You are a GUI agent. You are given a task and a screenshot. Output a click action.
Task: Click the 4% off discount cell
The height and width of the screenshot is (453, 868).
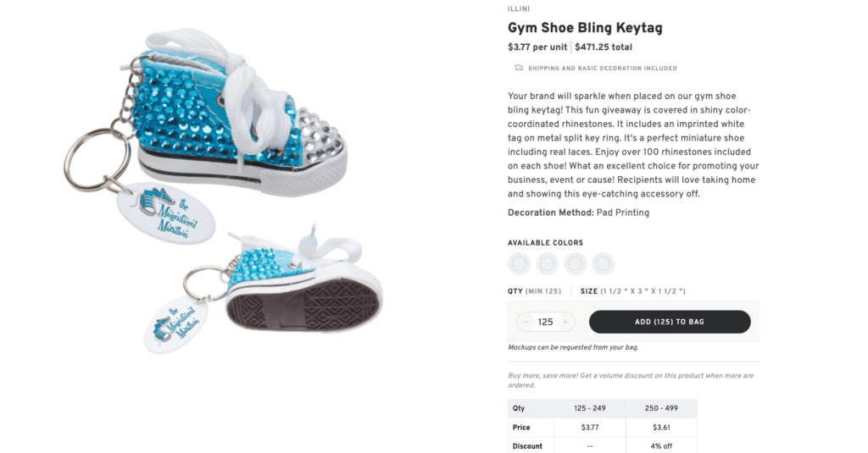[x=661, y=446]
